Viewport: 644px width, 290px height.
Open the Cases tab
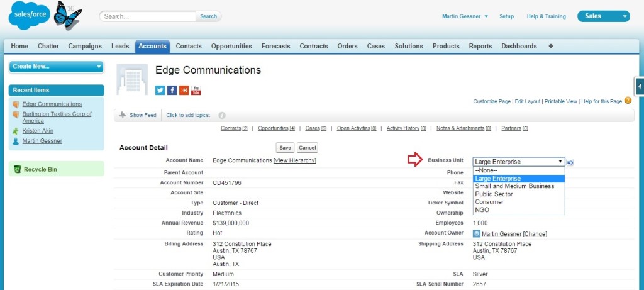click(x=376, y=46)
